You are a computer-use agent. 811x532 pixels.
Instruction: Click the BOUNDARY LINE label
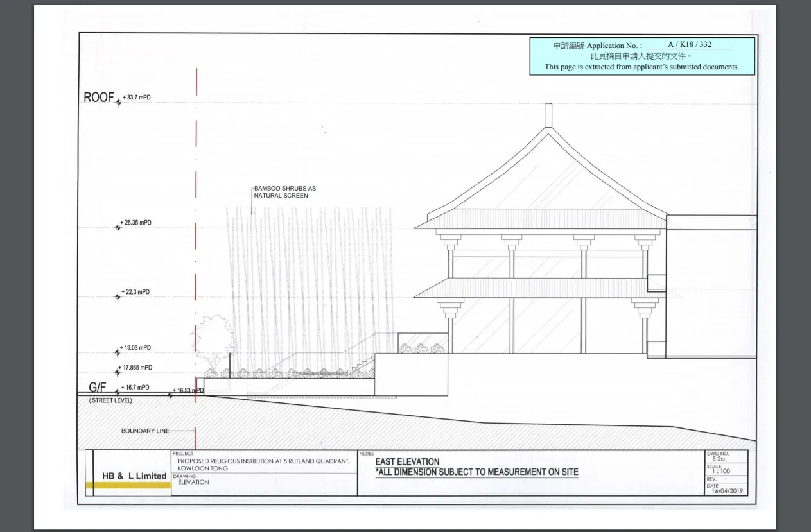coord(146,431)
